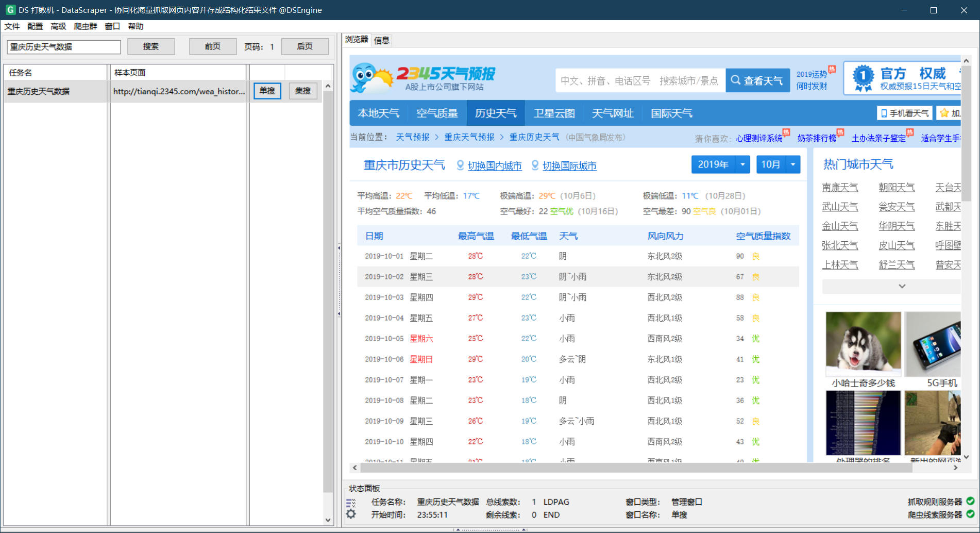Click green checkmark next to 抓取规则服务器
Image resolution: width=980 pixels, height=533 pixels.
[971, 501]
